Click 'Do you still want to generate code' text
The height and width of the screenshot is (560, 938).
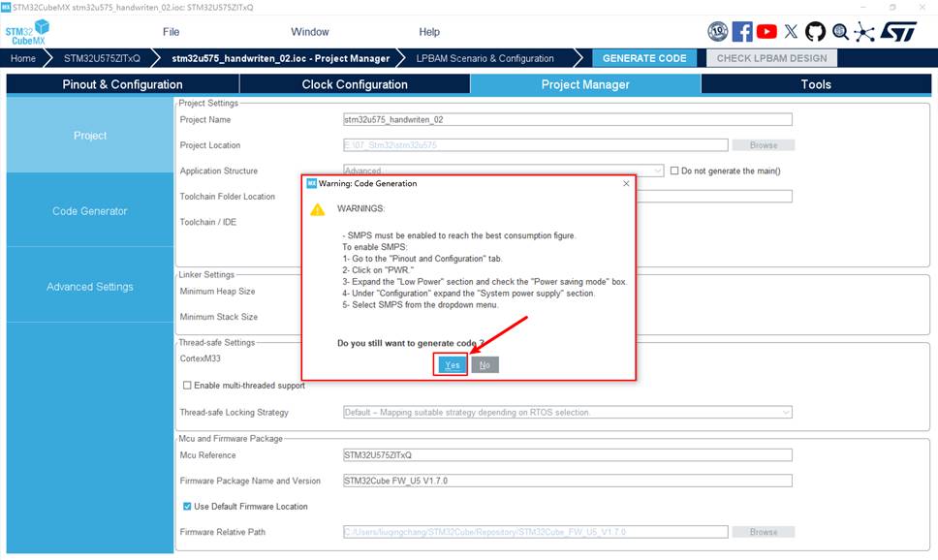(411, 343)
